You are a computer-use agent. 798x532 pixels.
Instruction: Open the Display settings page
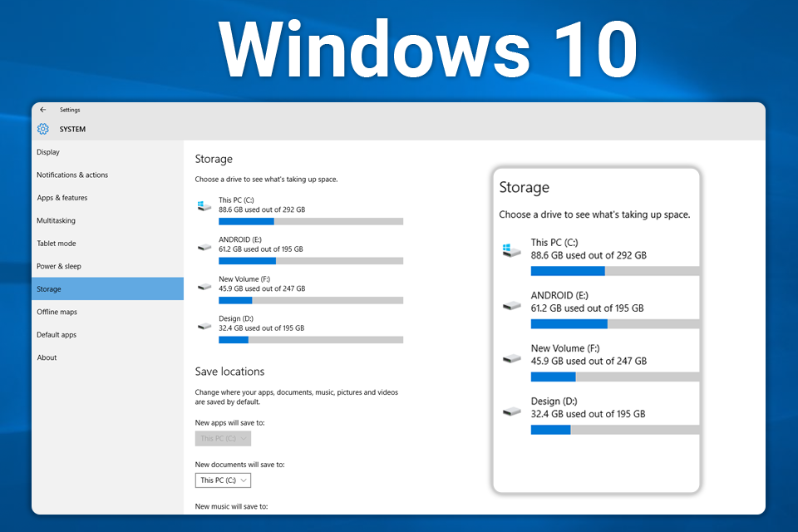107,152
